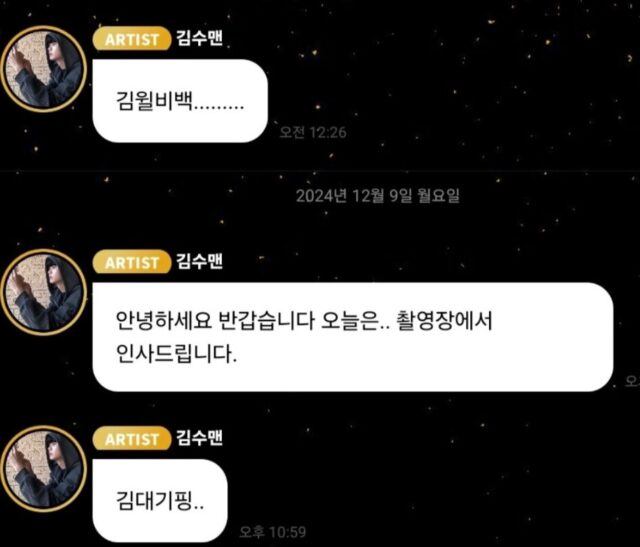Open profile photo beside the 김대기핑 message
The width and height of the screenshot is (640, 547).
tap(43, 469)
